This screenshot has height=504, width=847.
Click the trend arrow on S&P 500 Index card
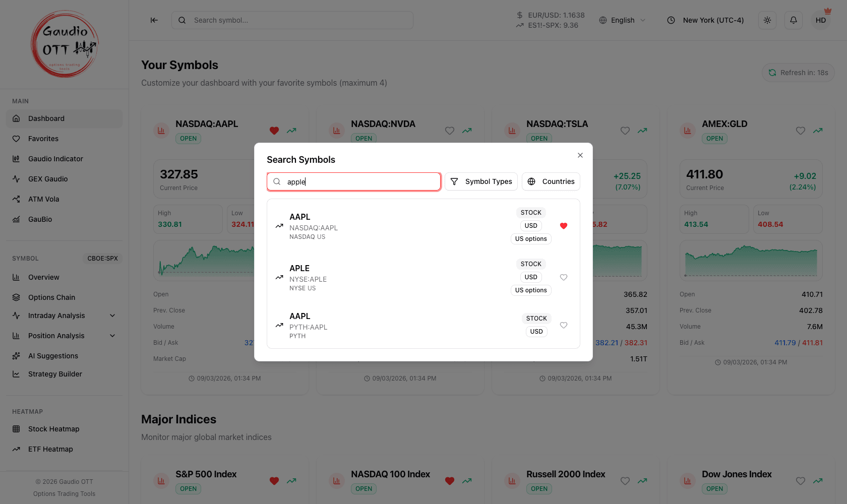(291, 481)
